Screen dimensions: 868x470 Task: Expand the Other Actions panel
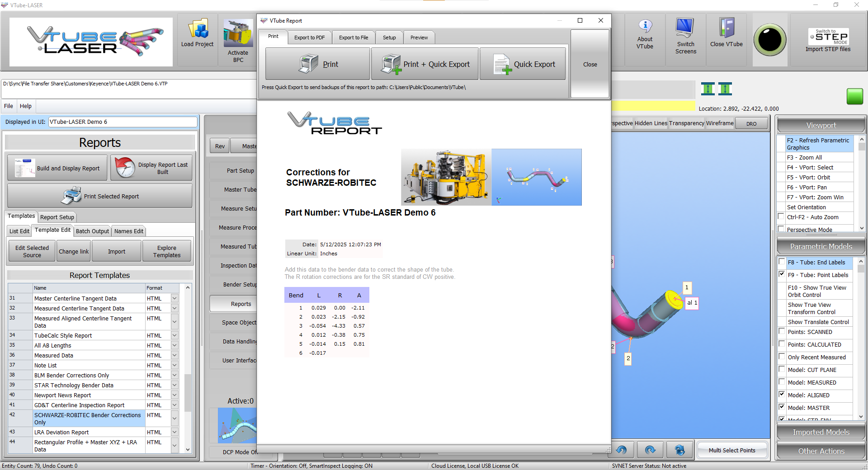pos(821,451)
